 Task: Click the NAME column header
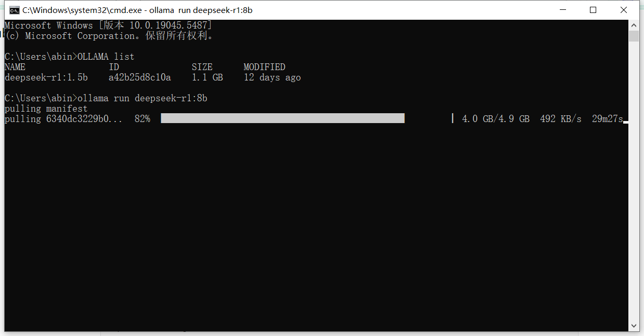(15, 67)
